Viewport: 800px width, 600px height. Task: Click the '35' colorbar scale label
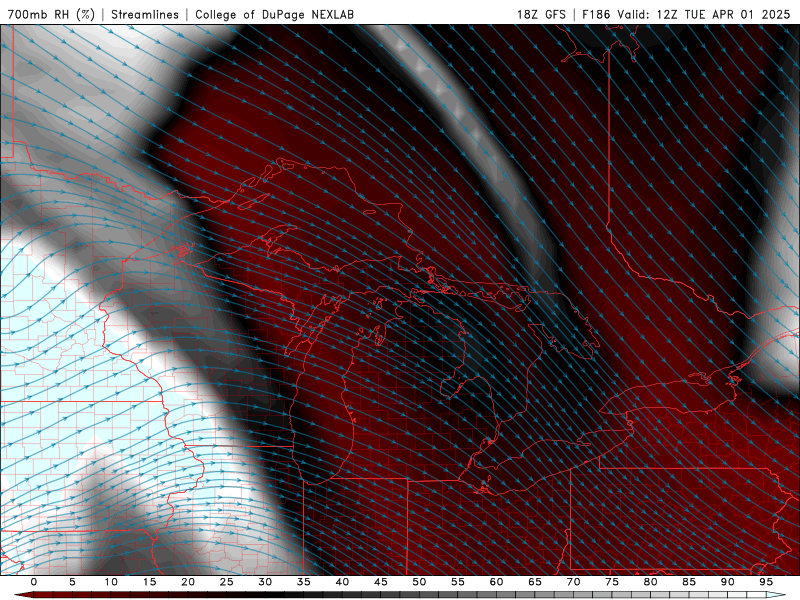[304, 582]
